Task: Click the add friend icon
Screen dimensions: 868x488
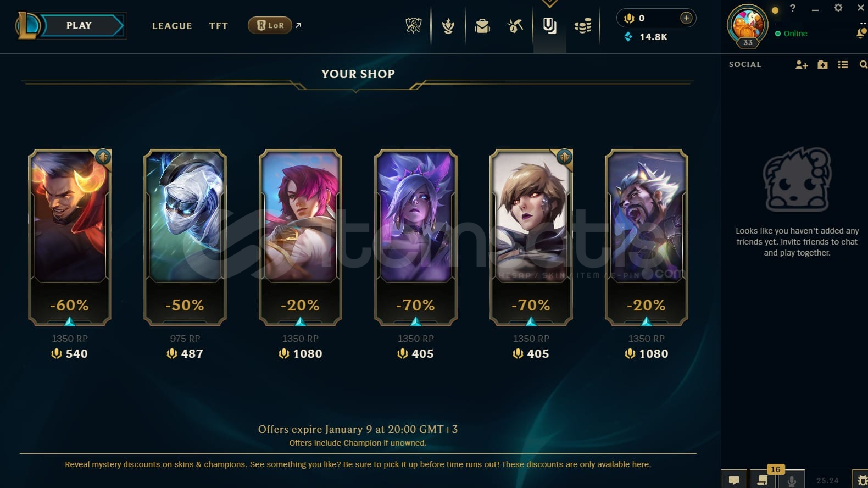Action: pos(802,65)
